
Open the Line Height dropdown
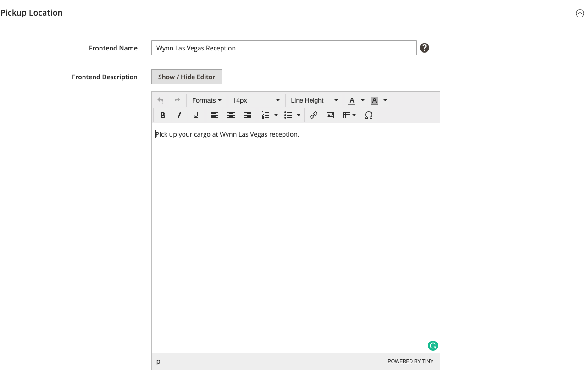314,100
